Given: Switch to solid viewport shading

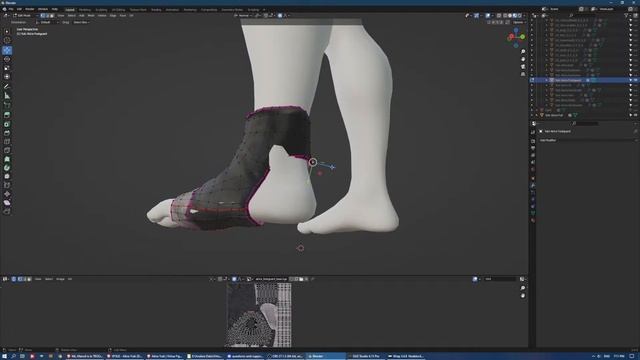Looking at the screenshot, I should (510, 16).
